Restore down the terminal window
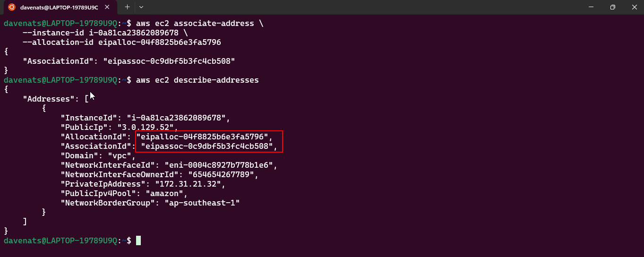The height and width of the screenshot is (257, 644). pos(612,7)
